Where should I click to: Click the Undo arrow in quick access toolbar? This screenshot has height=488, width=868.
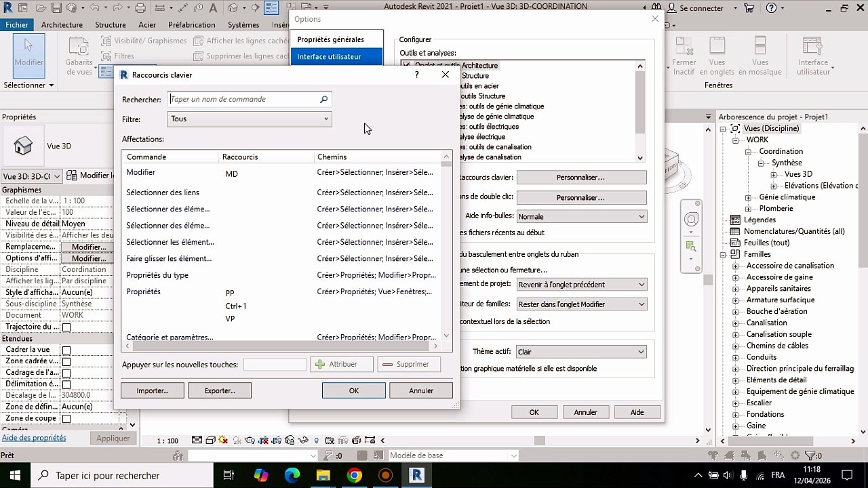coord(94,8)
